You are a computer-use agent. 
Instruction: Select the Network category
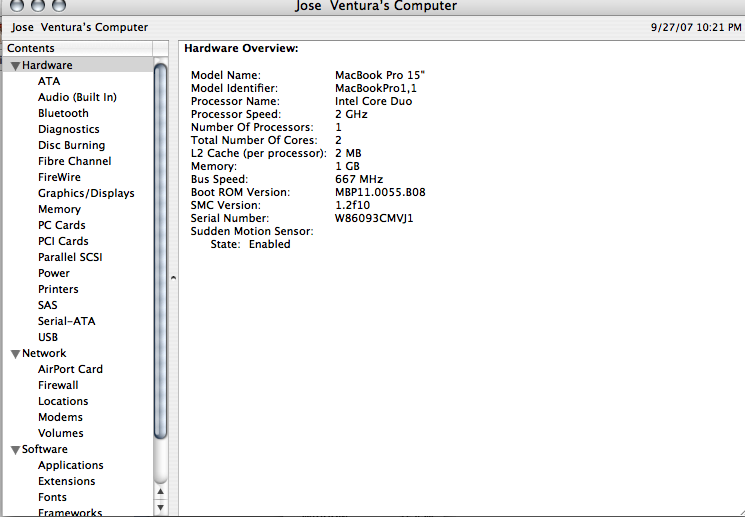click(44, 353)
